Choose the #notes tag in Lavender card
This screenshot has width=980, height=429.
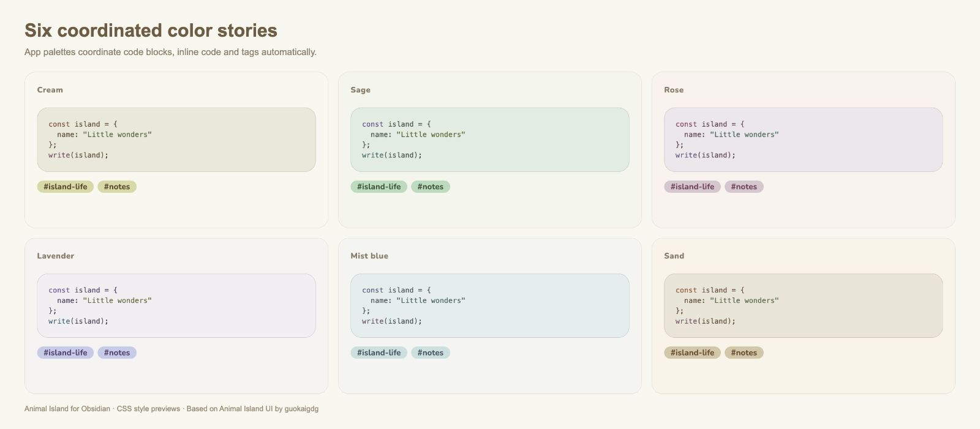(117, 353)
